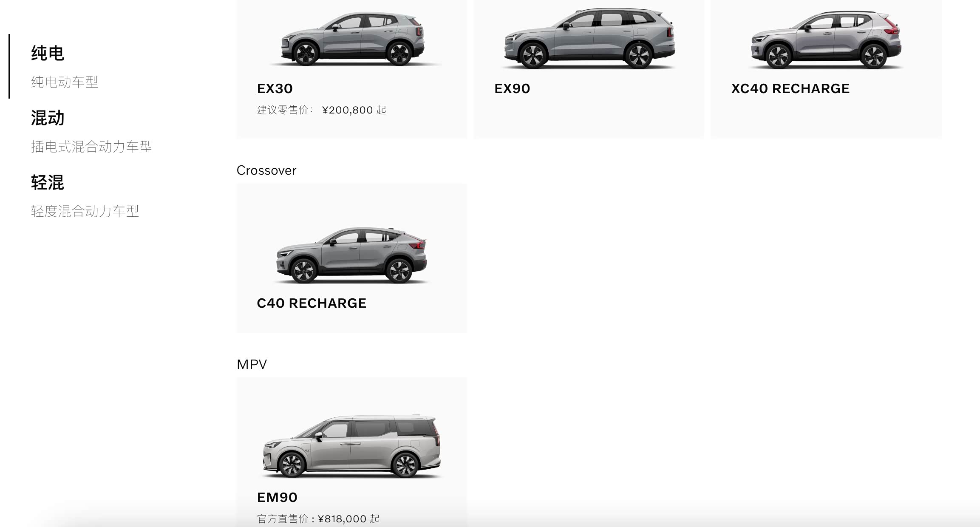Click the Crossover section heading
The height and width of the screenshot is (527, 980).
pyautogui.click(x=266, y=170)
